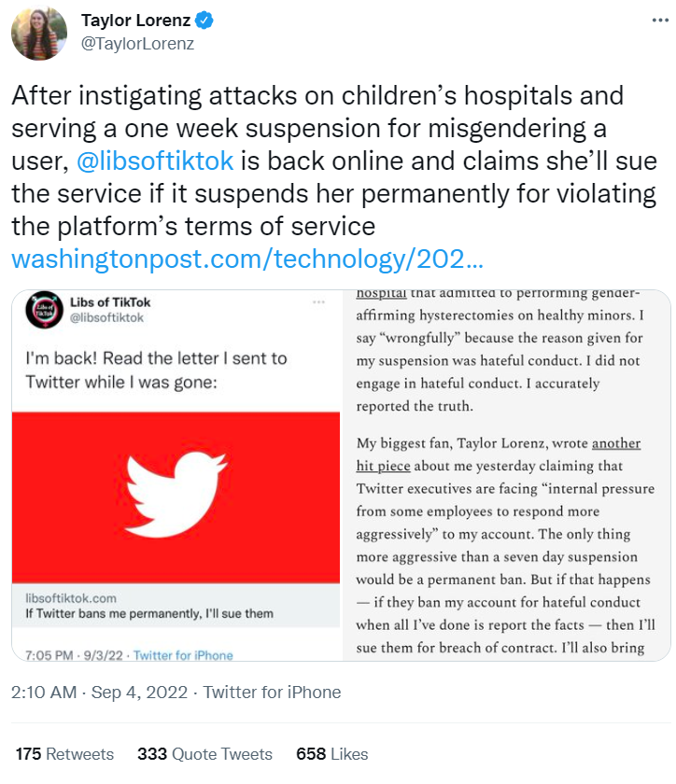Open the @libsoftiktok mention link
Viewport: 676px width, 784px height.
[x=155, y=161]
